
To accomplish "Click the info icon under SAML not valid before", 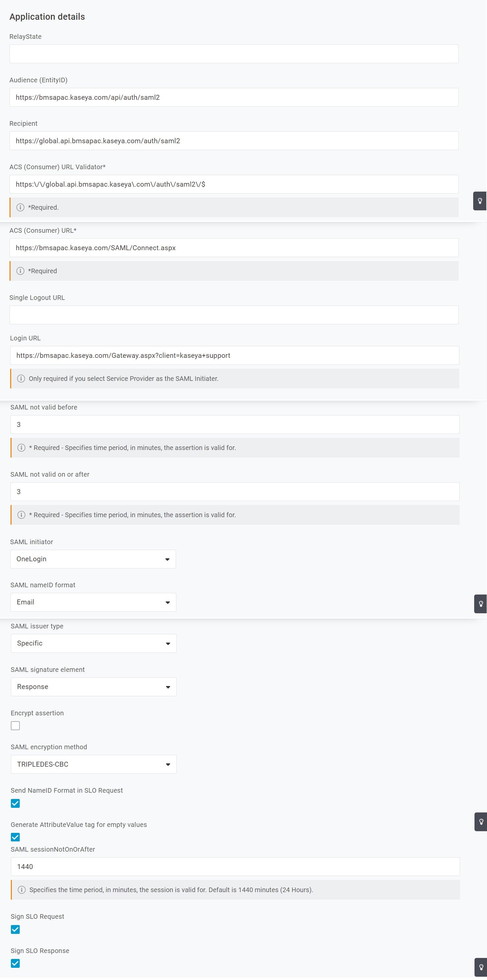I will tap(22, 448).
